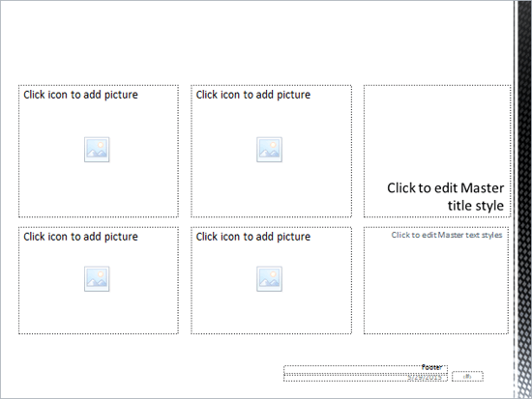
Task: Select the 'Click to edit Master text styles' placeholder
Action: 436,280
